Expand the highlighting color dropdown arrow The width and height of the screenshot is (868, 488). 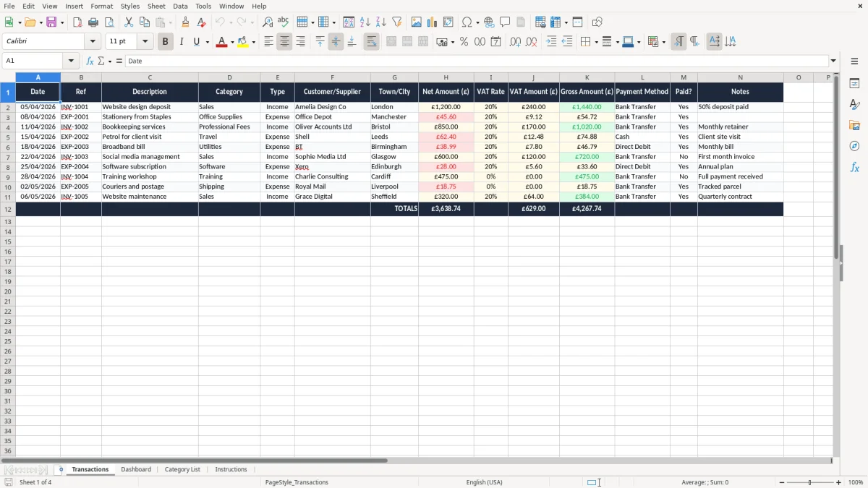click(x=253, y=42)
